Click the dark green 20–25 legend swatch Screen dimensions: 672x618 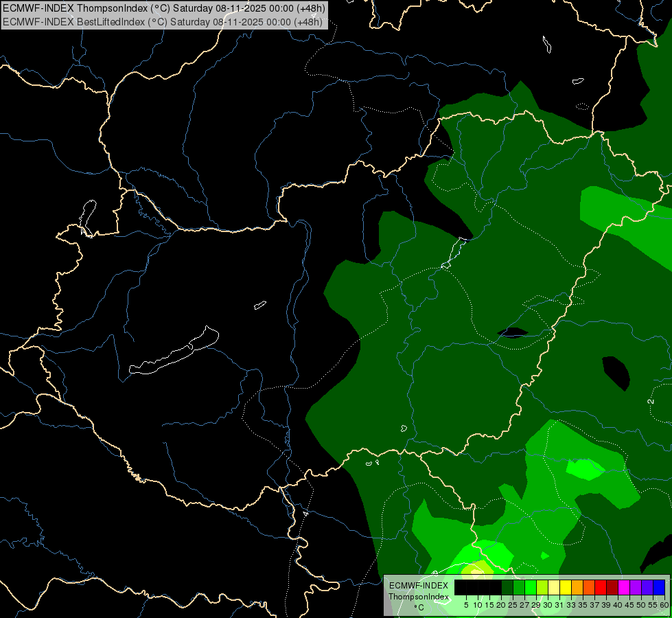507,587
